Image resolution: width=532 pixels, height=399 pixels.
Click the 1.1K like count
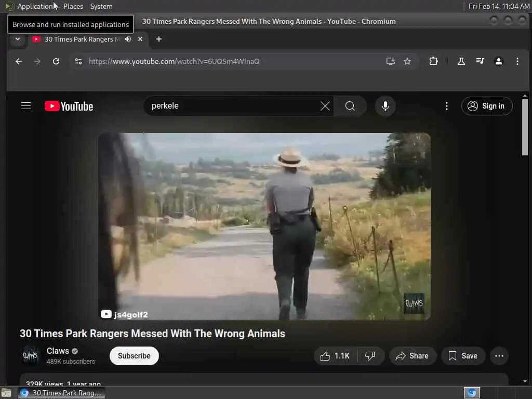(x=342, y=356)
